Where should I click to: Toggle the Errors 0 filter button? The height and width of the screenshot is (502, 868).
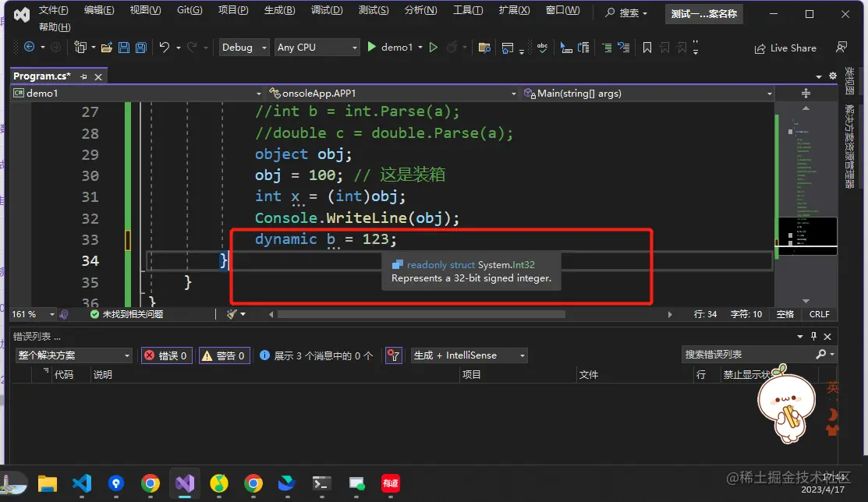point(167,355)
